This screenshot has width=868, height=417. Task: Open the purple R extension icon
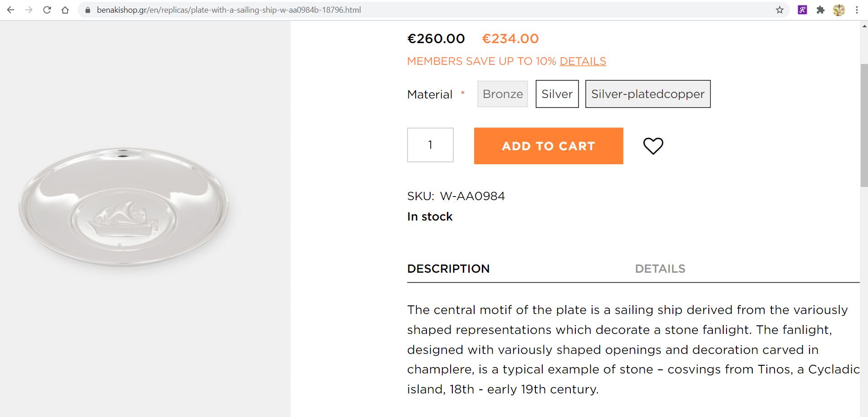click(x=802, y=10)
